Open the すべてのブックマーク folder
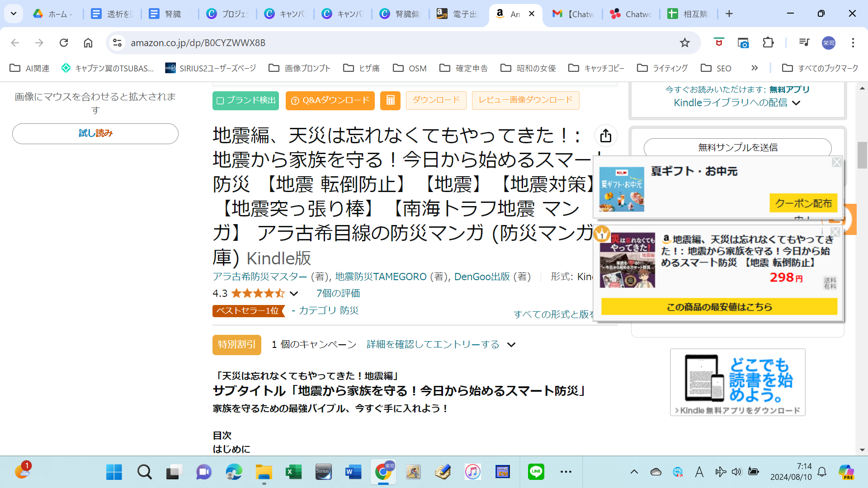 820,68
